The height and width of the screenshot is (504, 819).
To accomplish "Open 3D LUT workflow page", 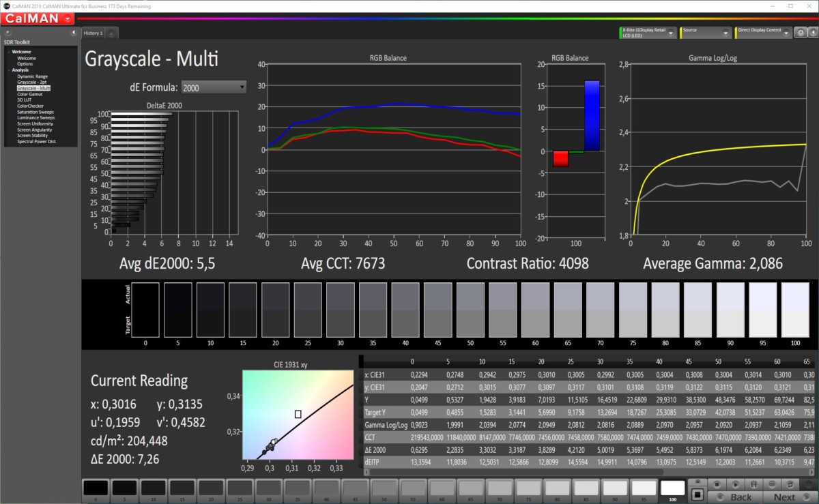I will pos(24,100).
